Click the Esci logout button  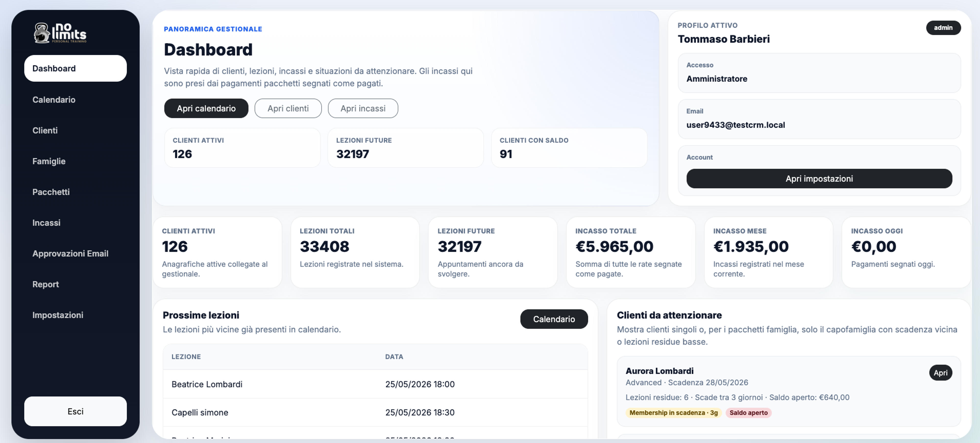pyautogui.click(x=75, y=411)
